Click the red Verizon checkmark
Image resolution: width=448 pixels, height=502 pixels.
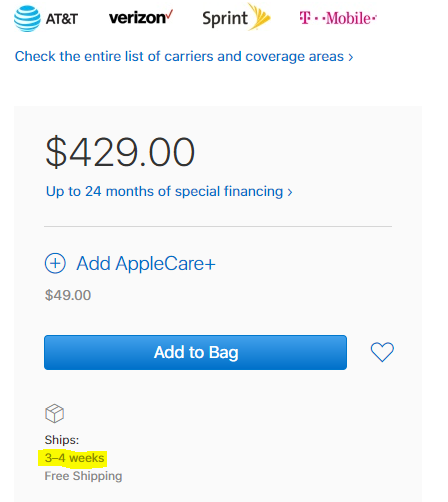pos(169,14)
